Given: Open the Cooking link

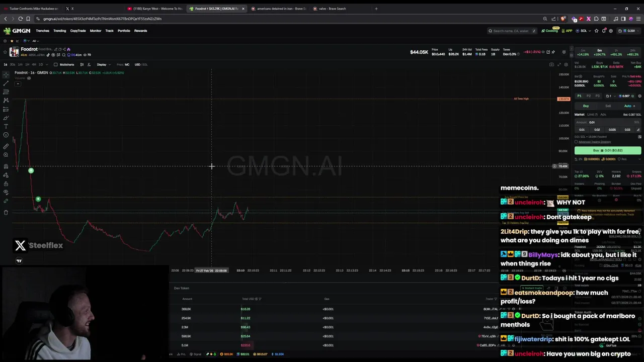Looking at the screenshot, I should [x=550, y=31].
